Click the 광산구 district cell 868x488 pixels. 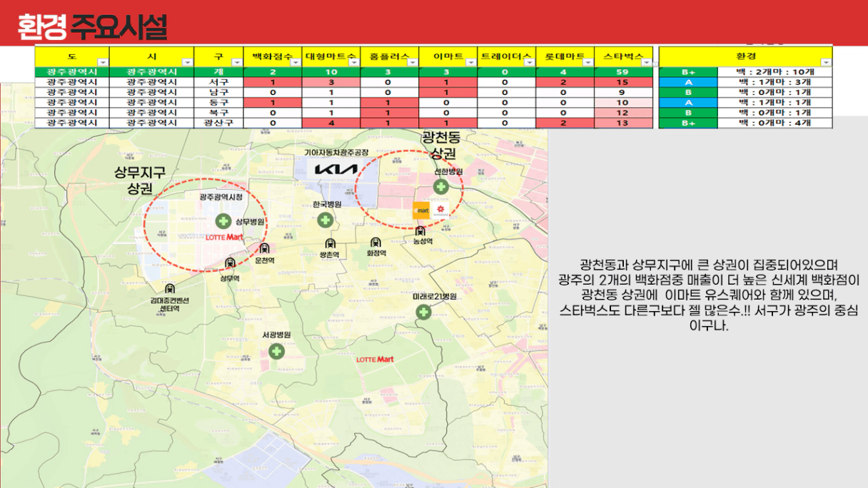pos(218,123)
